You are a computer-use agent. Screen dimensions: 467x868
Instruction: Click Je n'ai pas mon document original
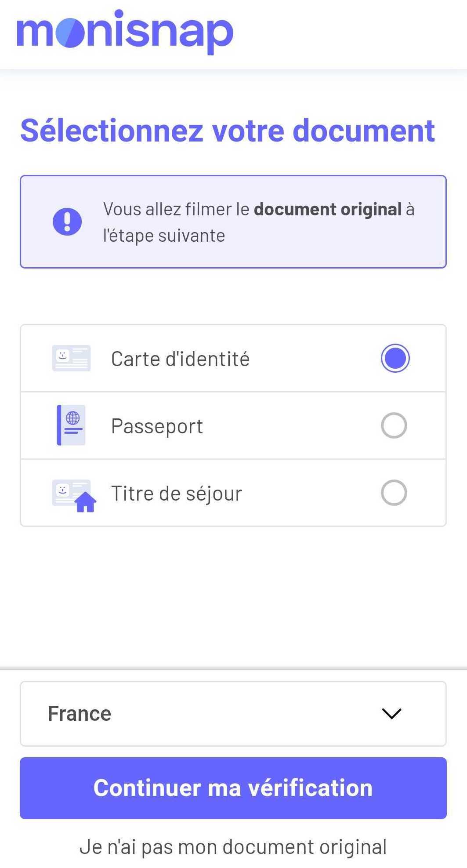[x=233, y=847]
